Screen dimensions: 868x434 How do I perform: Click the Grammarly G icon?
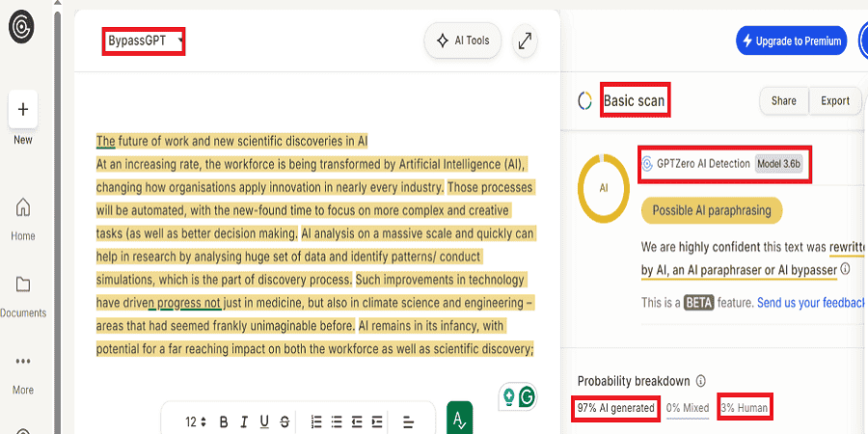click(529, 396)
